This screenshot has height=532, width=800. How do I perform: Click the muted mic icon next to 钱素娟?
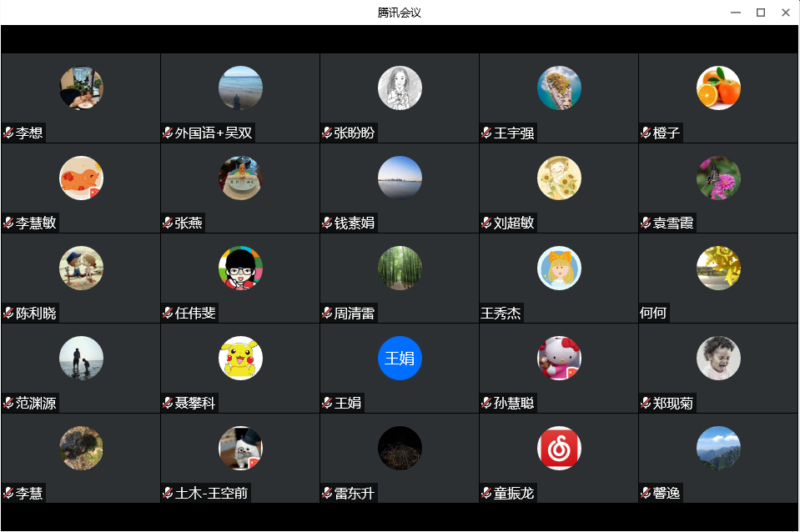327,223
